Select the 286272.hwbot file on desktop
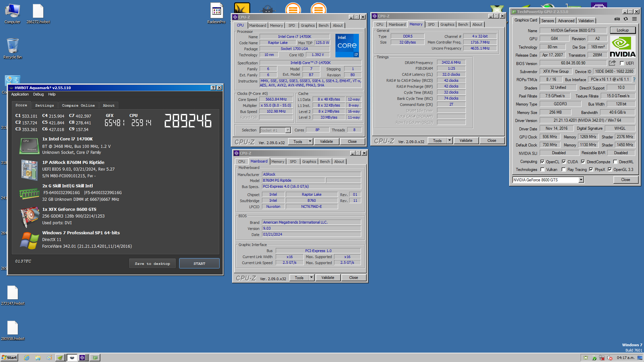644x362 pixels. (x=38, y=14)
